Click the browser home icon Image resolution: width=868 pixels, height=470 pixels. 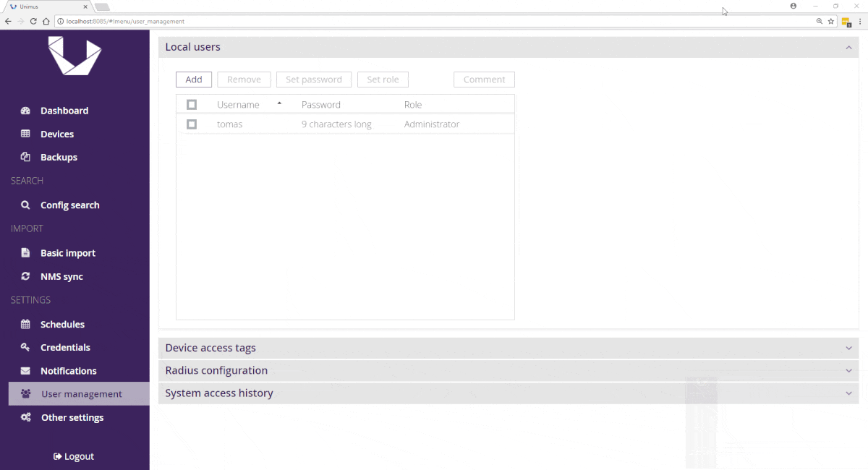tap(46, 22)
